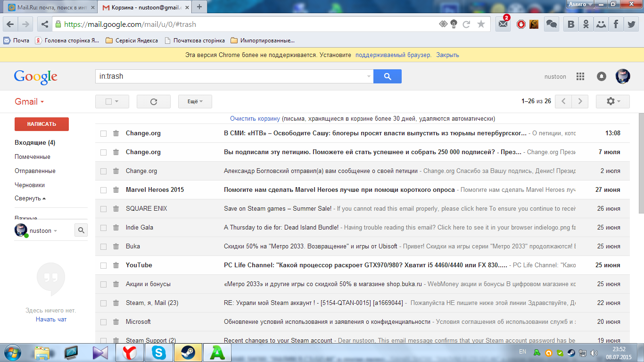
Task: Click the share icon next to the address bar
Action: [44, 25]
